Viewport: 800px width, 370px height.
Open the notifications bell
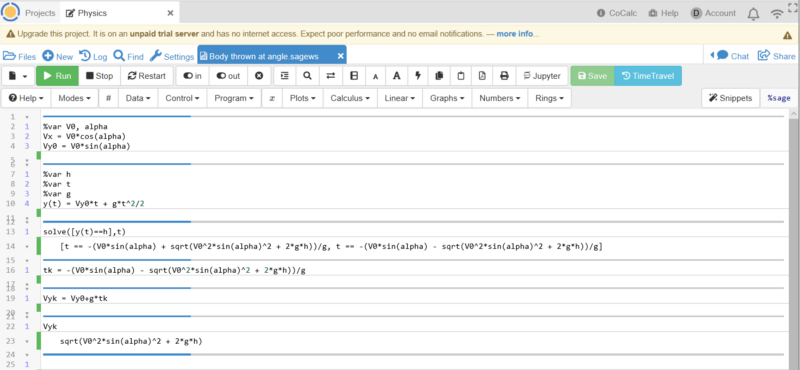click(754, 14)
